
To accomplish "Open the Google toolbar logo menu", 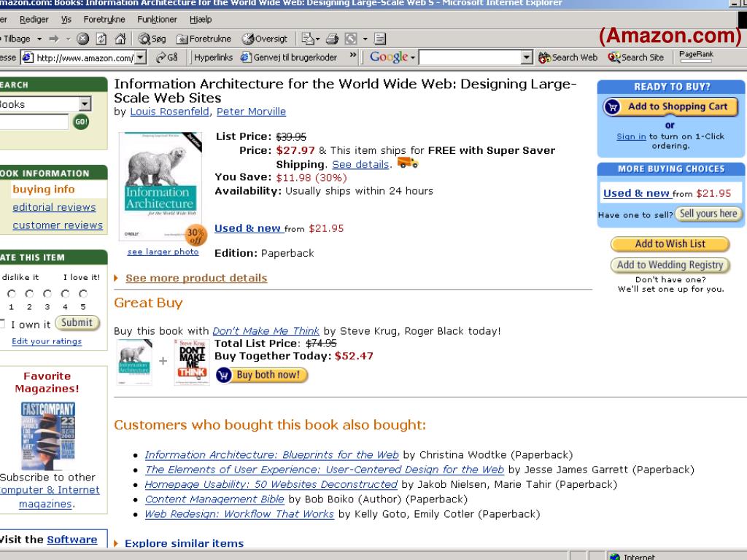I will tap(392, 57).
